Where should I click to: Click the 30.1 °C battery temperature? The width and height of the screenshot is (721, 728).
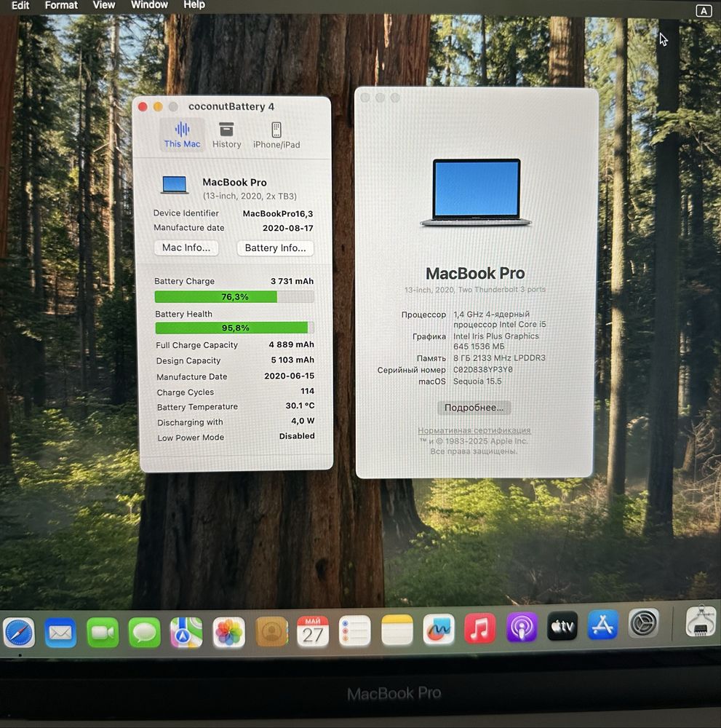pos(300,405)
